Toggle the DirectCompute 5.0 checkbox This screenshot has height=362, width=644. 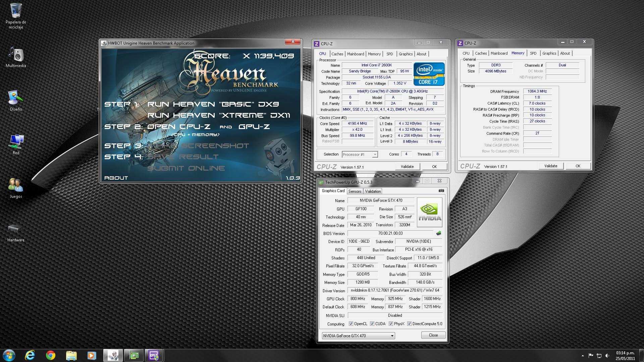[x=409, y=324]
